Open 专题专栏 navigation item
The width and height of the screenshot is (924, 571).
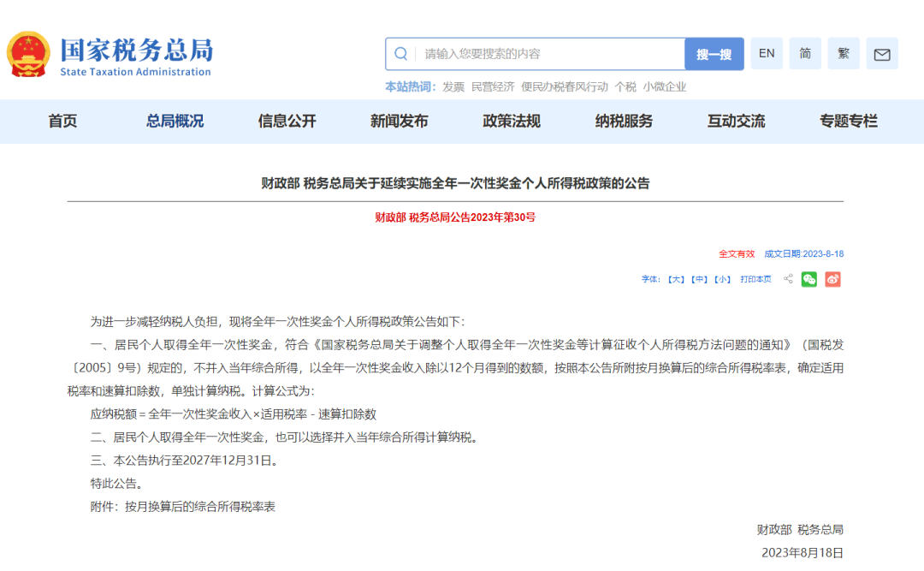coord(849,121)
